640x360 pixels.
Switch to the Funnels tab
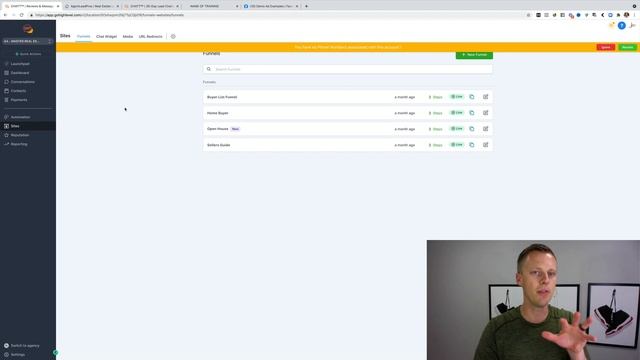pos(83,36)
